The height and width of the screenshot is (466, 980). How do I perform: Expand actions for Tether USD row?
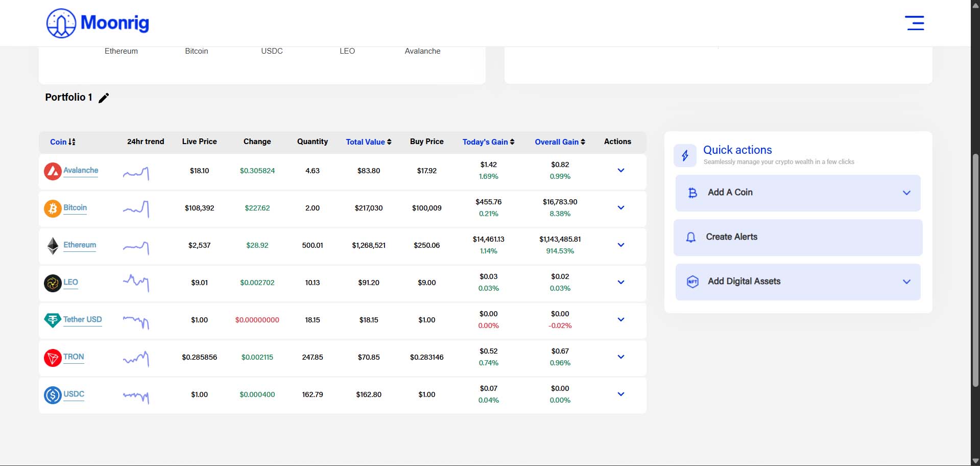tap(621, 319)
